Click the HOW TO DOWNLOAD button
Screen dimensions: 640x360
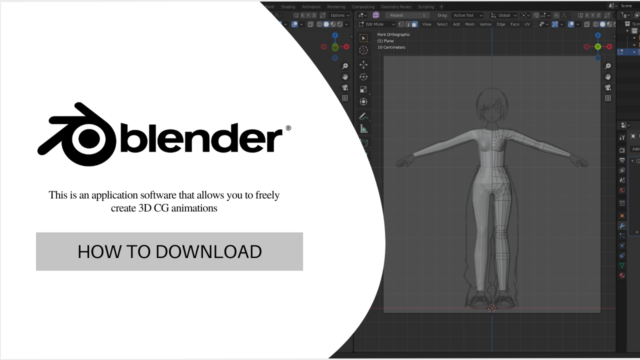pos(169,251)
